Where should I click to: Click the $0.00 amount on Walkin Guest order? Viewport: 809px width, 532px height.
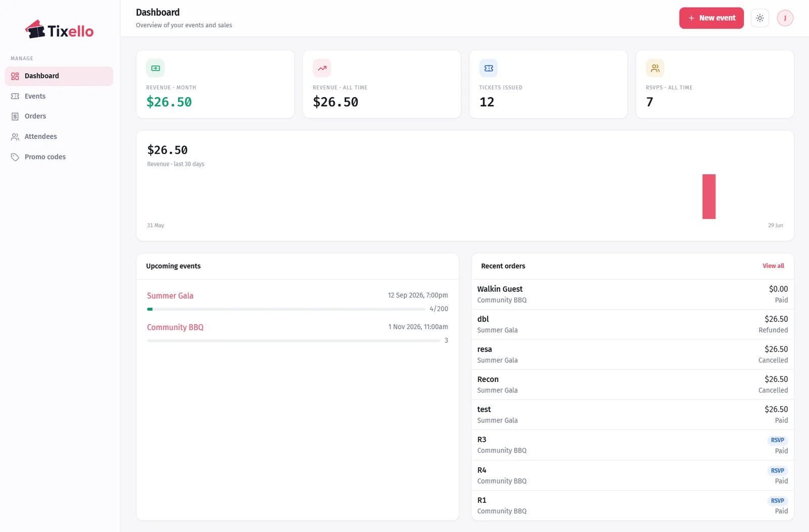tap(778, 289)
